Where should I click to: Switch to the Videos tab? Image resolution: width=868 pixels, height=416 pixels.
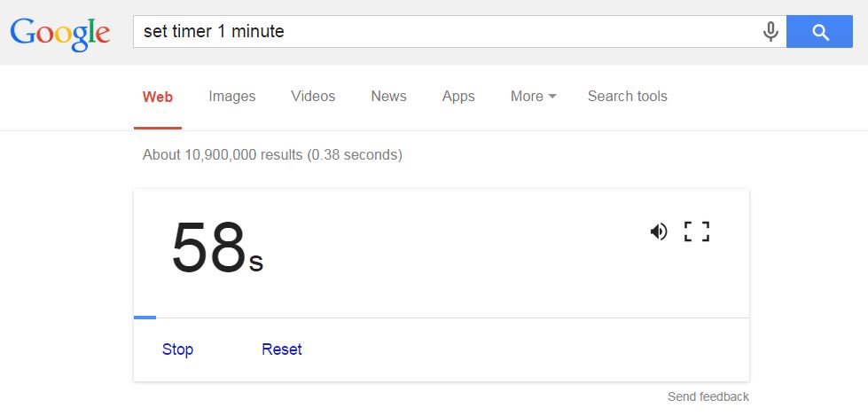coord(313,97)
